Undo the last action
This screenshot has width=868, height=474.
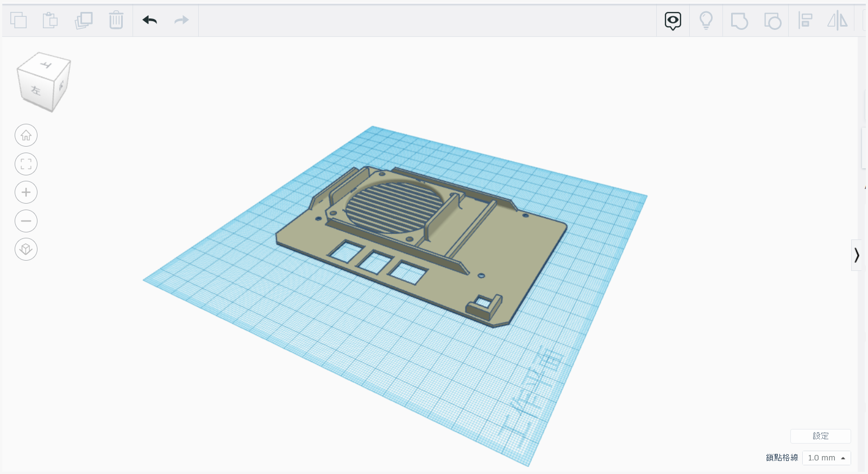coord(150,20)
